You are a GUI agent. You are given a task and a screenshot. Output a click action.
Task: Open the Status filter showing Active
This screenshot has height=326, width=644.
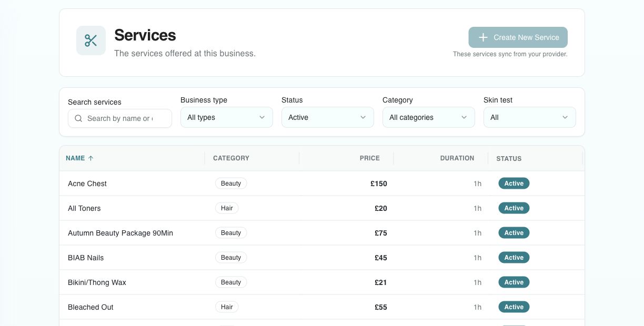(328, 117)
